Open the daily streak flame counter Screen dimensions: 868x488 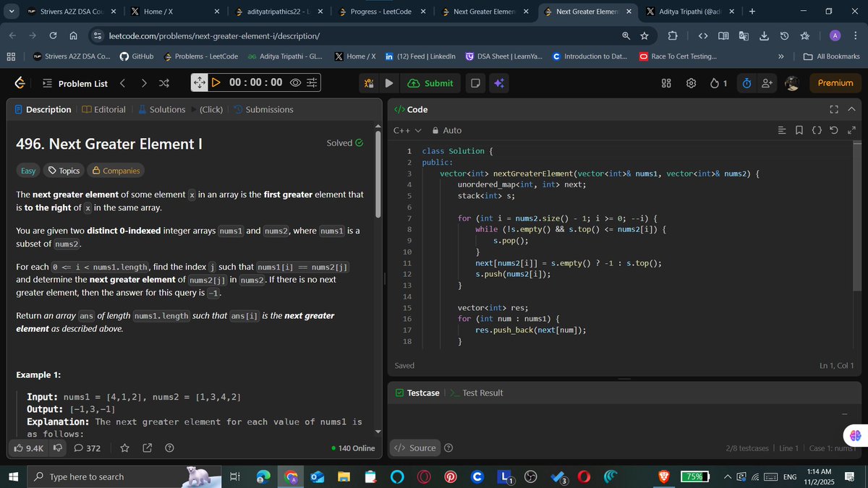[x=715, y=82]
